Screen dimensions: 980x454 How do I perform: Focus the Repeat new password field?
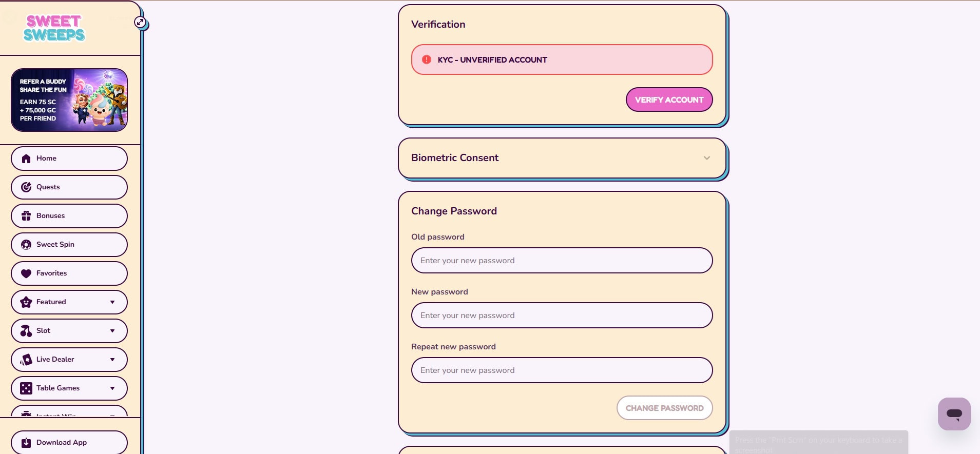tap(562, 370)
